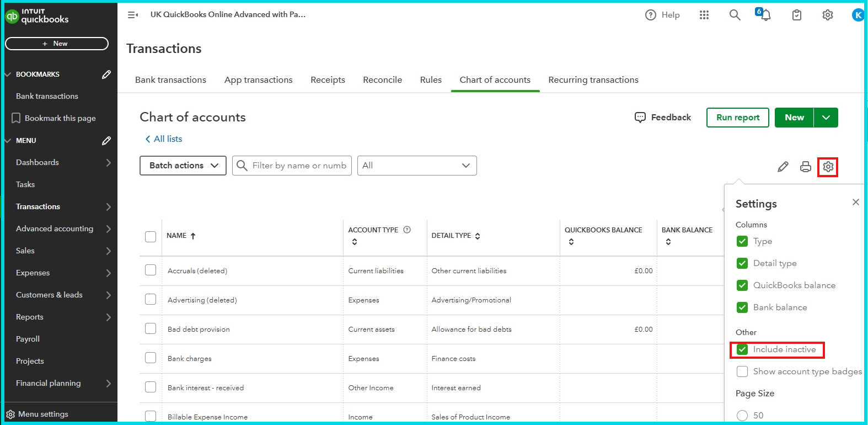Select page size 50 radio

pyautogui.click(x=742, y=416)
